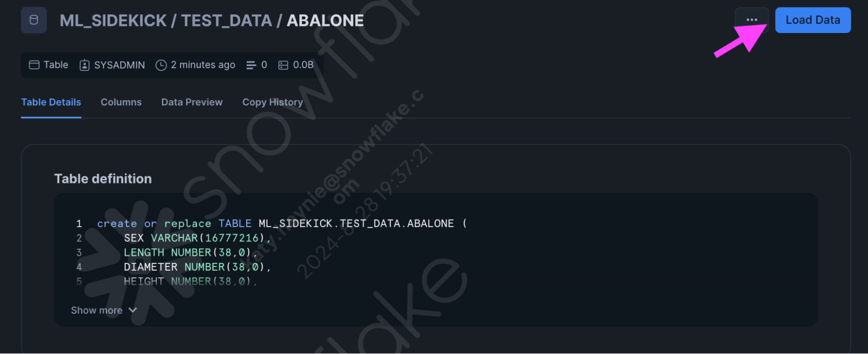Click the Table type icon

pos(34,65)
